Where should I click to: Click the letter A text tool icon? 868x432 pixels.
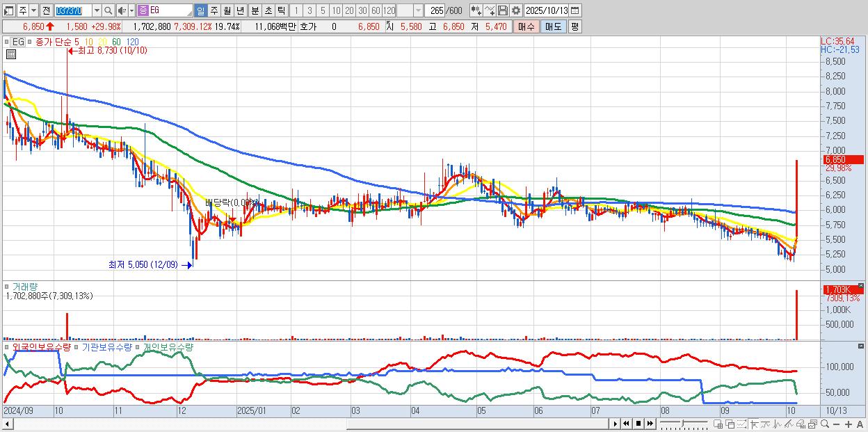(860, 424)
